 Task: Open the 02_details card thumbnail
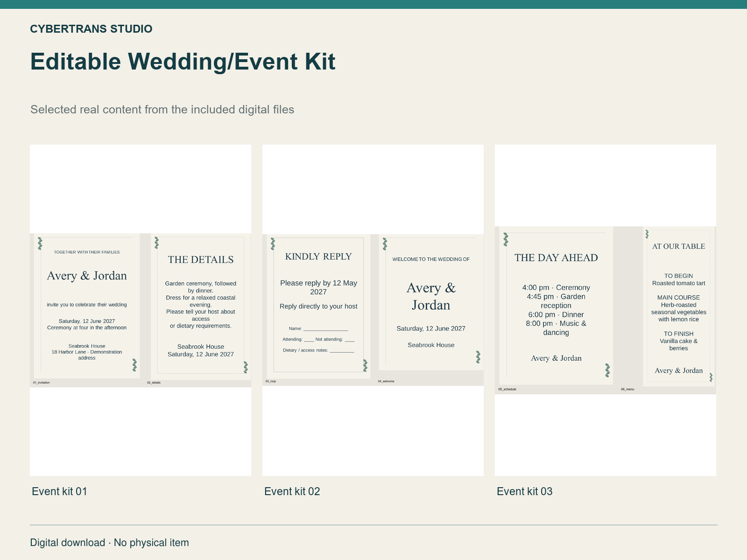tap(201, 307)
